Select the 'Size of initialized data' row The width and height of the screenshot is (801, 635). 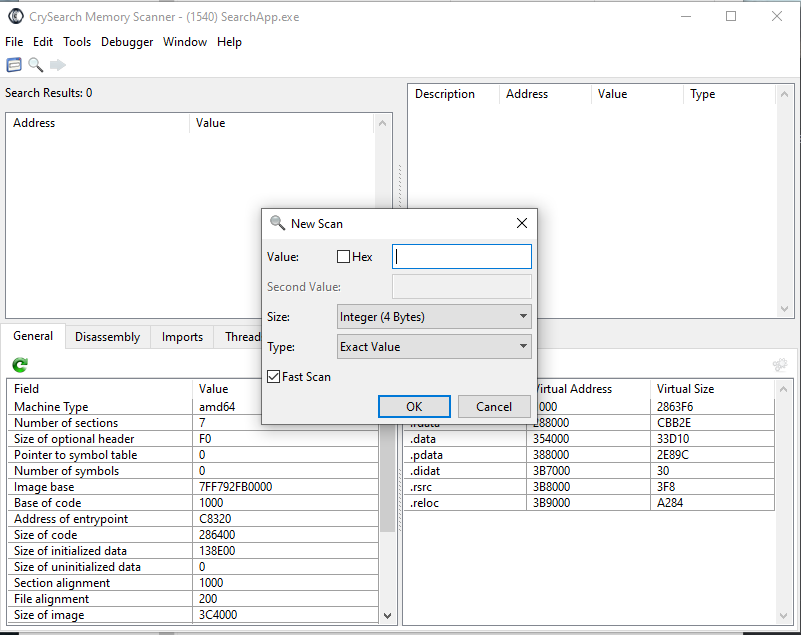tap(193, 551)
